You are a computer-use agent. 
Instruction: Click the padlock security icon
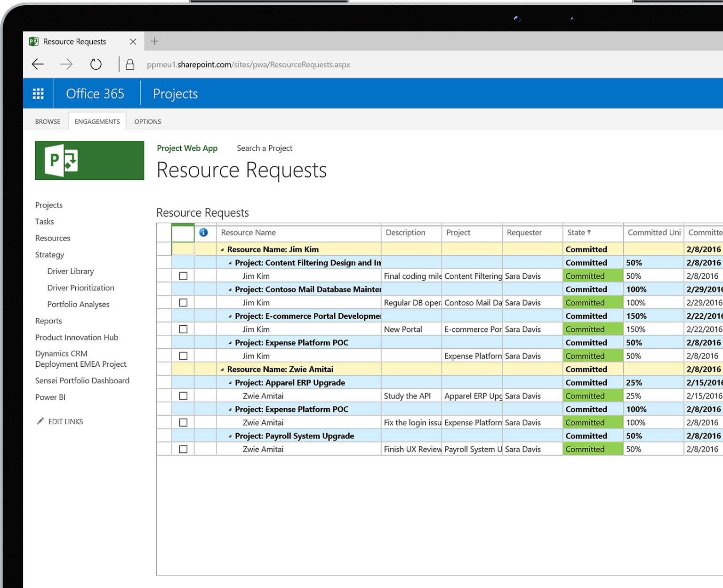point(130,64)
